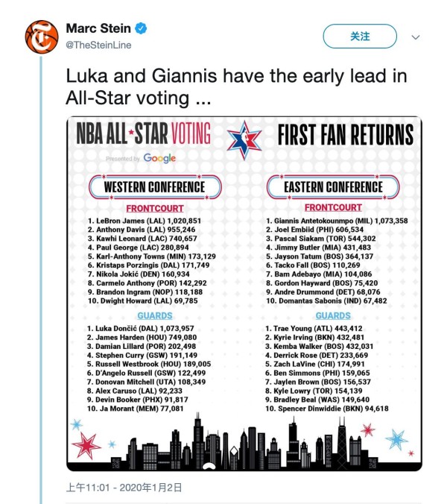Click the Giannis Antetokounmpo vote entry

[337, 221]
